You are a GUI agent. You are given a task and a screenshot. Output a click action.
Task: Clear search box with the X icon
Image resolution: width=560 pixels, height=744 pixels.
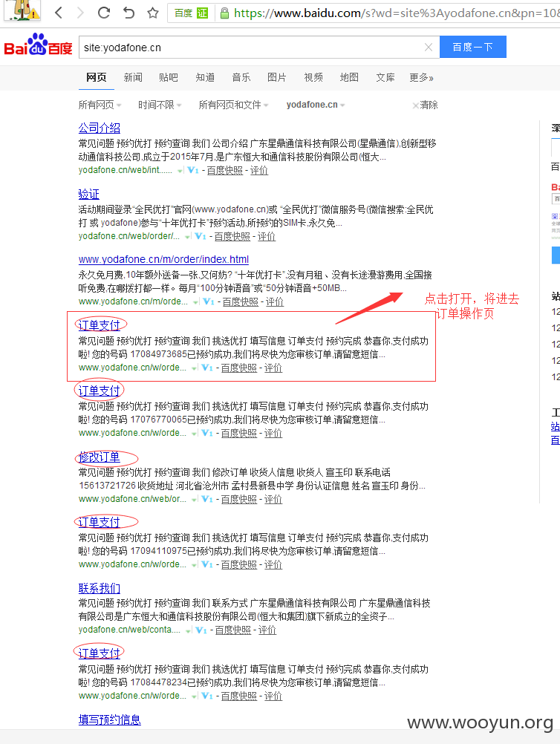pos(428,47)
